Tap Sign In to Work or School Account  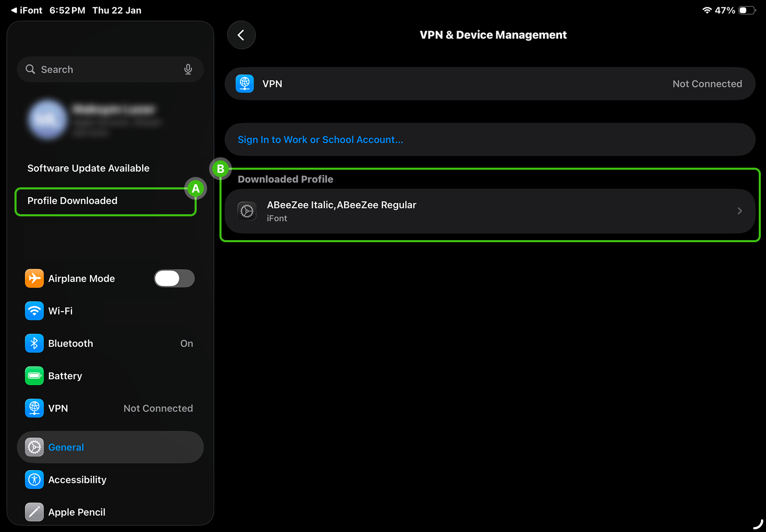click(320, 140)
